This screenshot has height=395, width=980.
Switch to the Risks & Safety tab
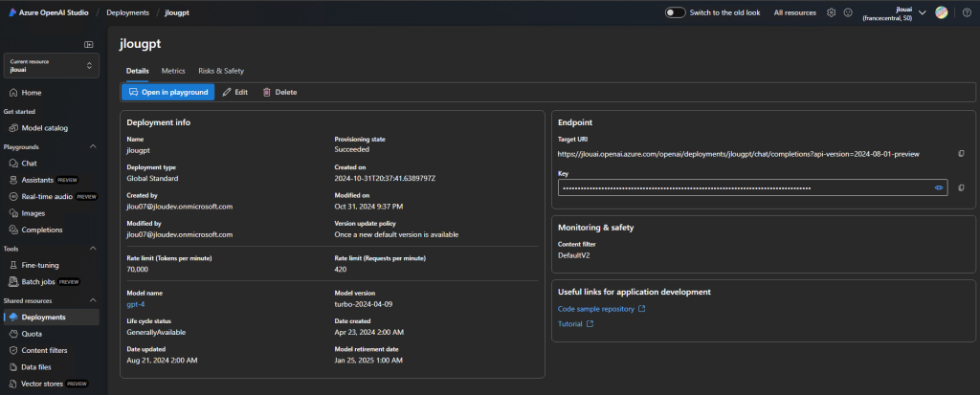(221, 71)
